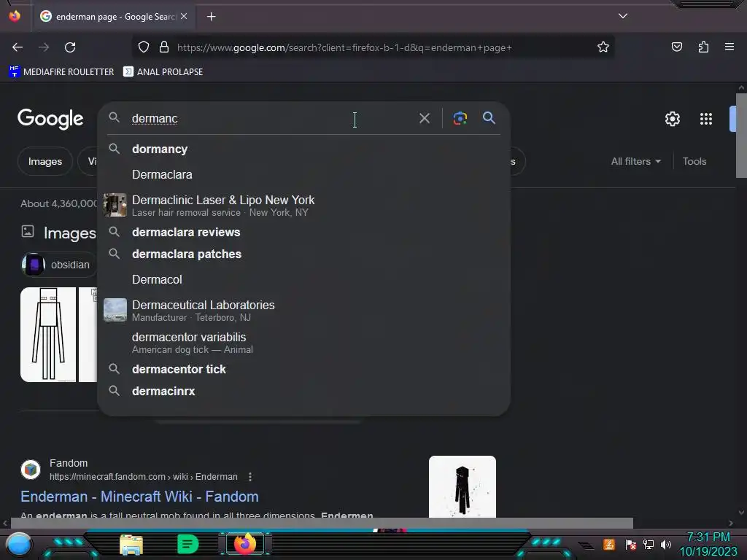Reload the current page

70,47
